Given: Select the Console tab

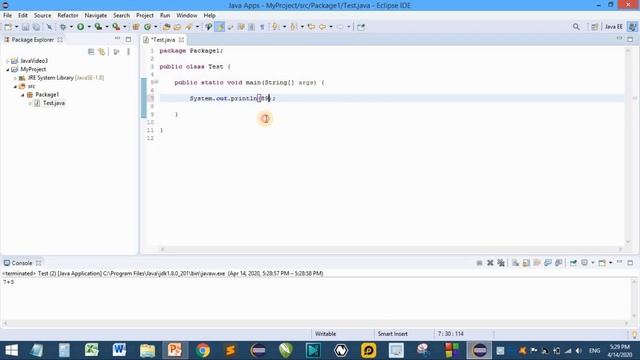Looking at the screenshot, I should 22,263.
